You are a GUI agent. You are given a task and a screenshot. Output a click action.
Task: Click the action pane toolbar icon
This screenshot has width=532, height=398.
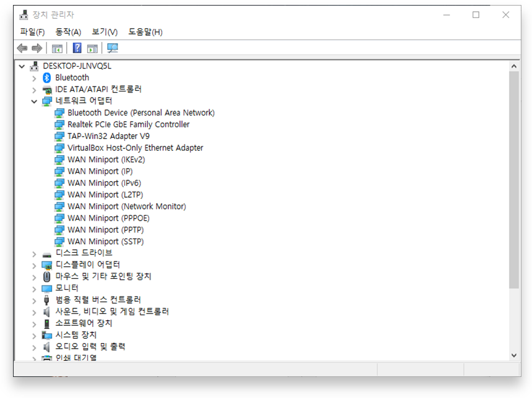tap(92, 48)
